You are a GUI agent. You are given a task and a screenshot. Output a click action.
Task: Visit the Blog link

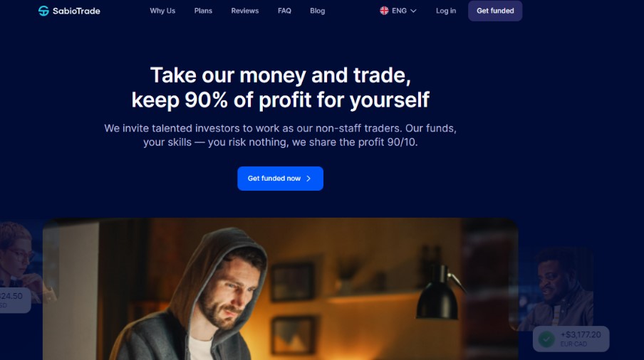(317, 11)
